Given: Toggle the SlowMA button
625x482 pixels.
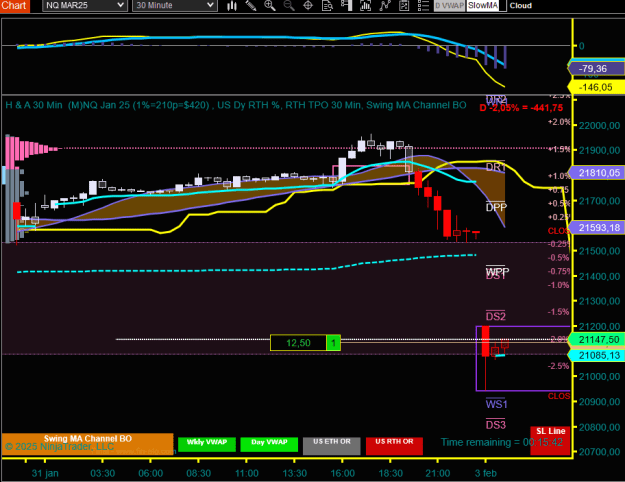Looking at the screenshot, I should pos(483,6).
